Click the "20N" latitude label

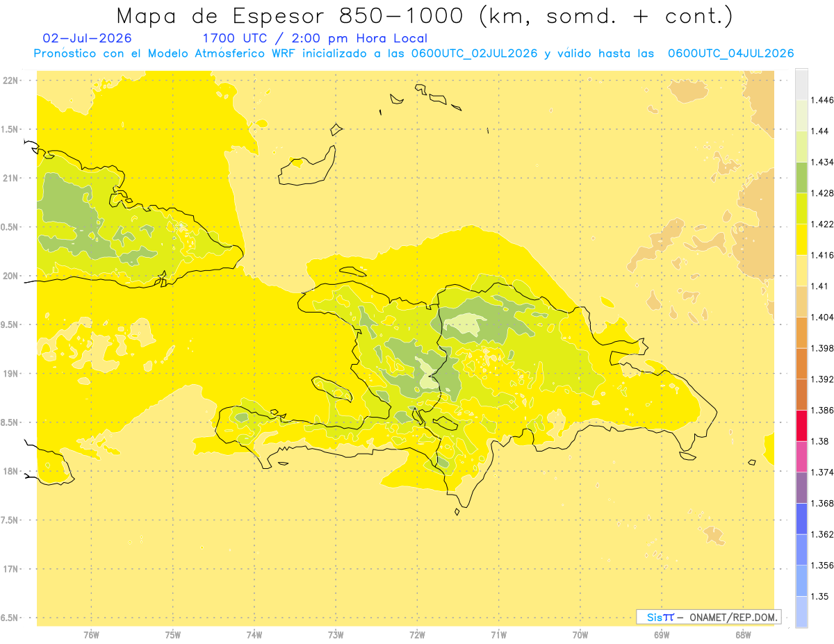point(10,276)
